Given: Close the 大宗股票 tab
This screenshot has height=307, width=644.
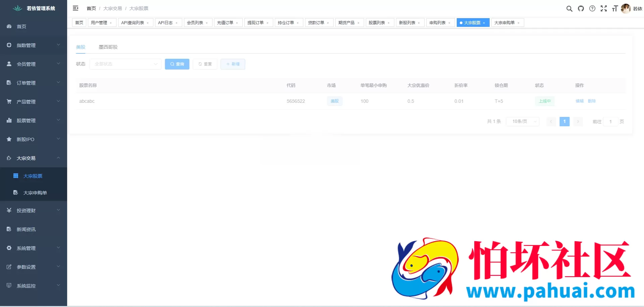Looking at the screenshot, I should coord(484,23).
